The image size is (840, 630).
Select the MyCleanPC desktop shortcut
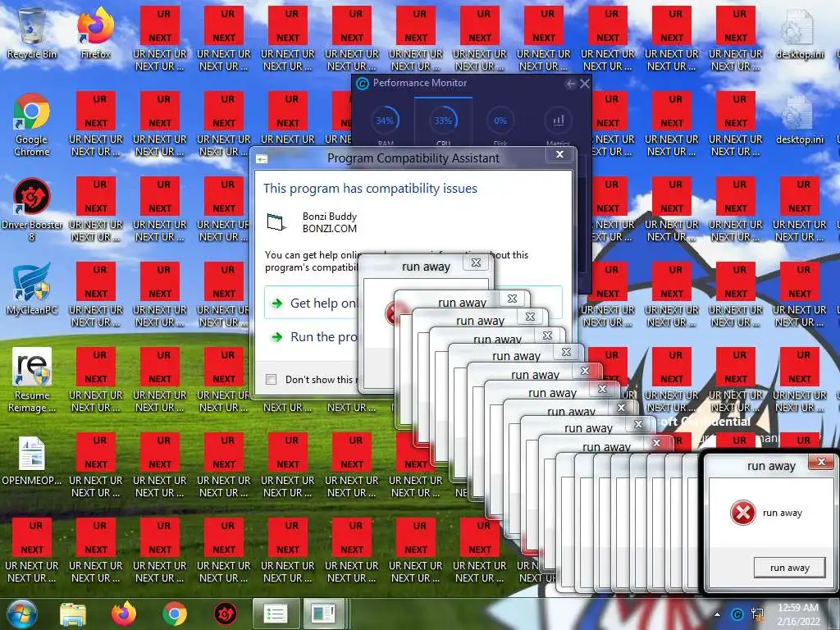(32, 290)
